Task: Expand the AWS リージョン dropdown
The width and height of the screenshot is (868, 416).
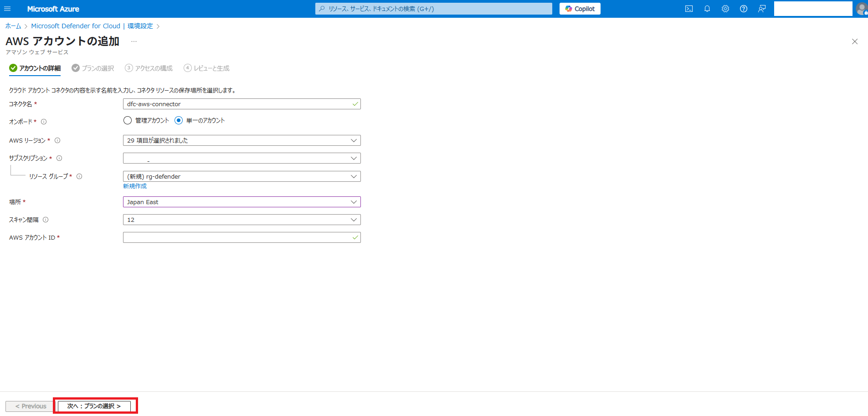Action: (x=242, y=140)
